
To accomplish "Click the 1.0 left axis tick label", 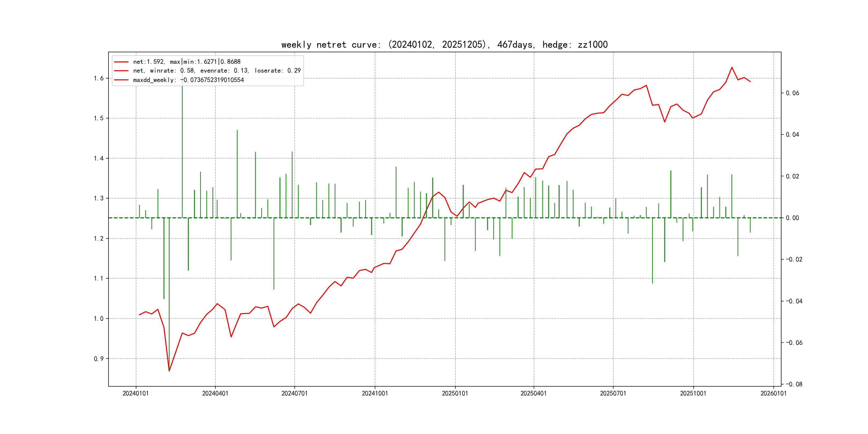I will tap(98, 319).
